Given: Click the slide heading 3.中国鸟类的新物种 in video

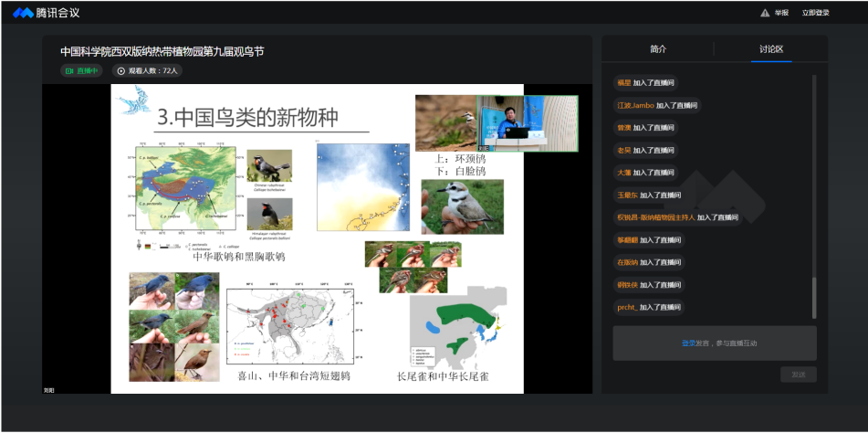Looking at the screenshot, I should coord(247,118).
